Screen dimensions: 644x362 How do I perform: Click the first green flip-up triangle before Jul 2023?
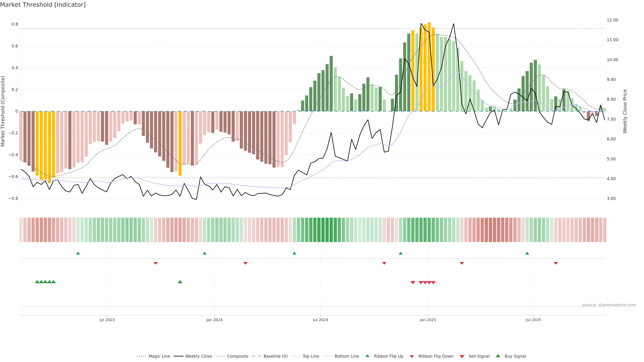point(78,253)
